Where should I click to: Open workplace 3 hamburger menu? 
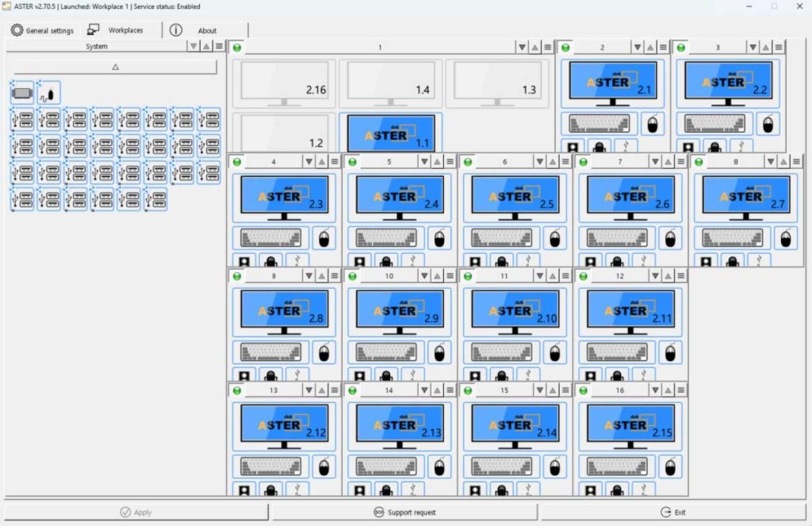[779, 48]
